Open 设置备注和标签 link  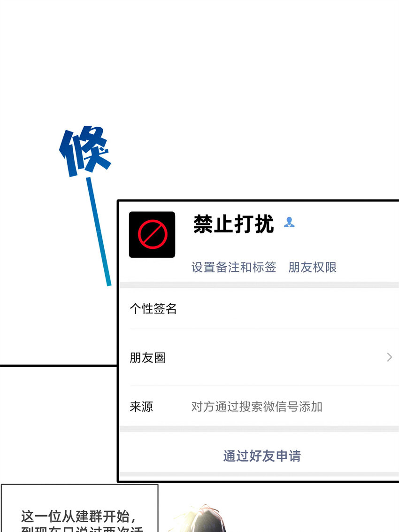(x=234, y=267)
